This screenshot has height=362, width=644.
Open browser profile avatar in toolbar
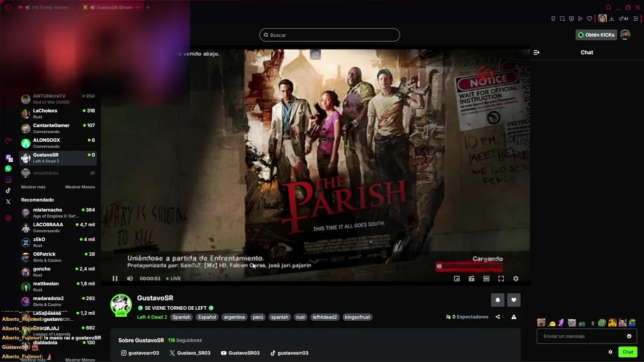(602, 19)
